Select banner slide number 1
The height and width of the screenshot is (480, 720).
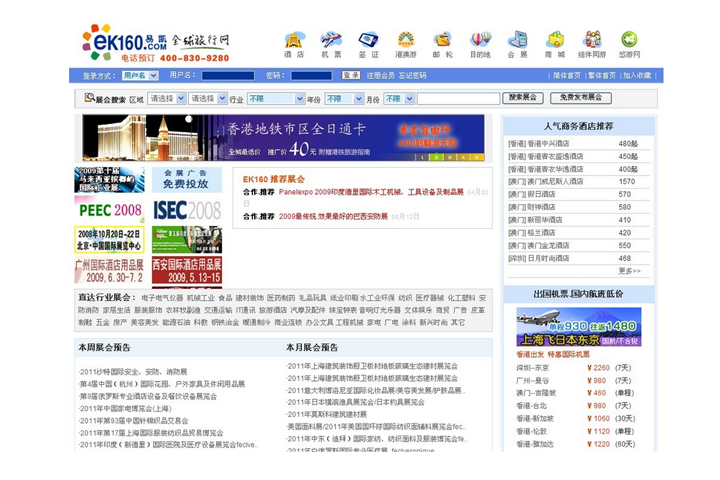click(x=422, y=157)
